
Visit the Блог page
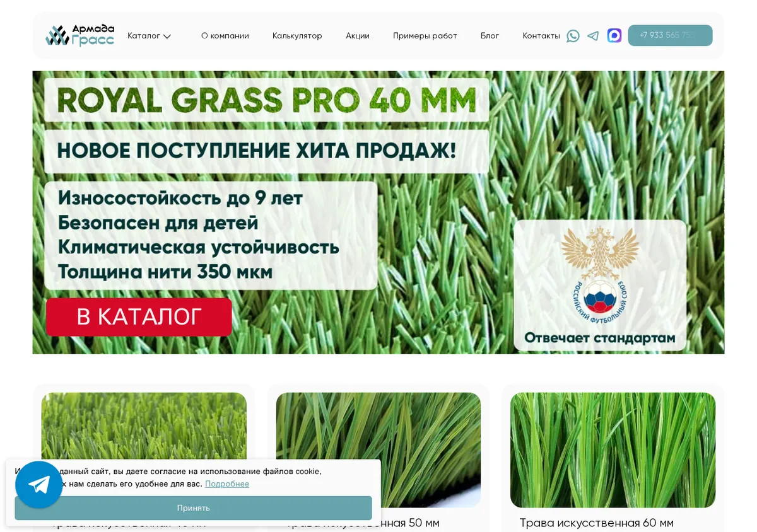(x=490, y=36)
